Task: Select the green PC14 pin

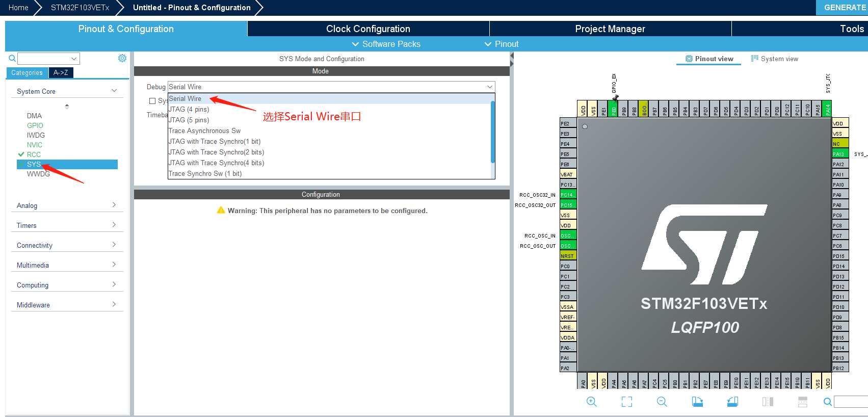Action: point(568,195)
